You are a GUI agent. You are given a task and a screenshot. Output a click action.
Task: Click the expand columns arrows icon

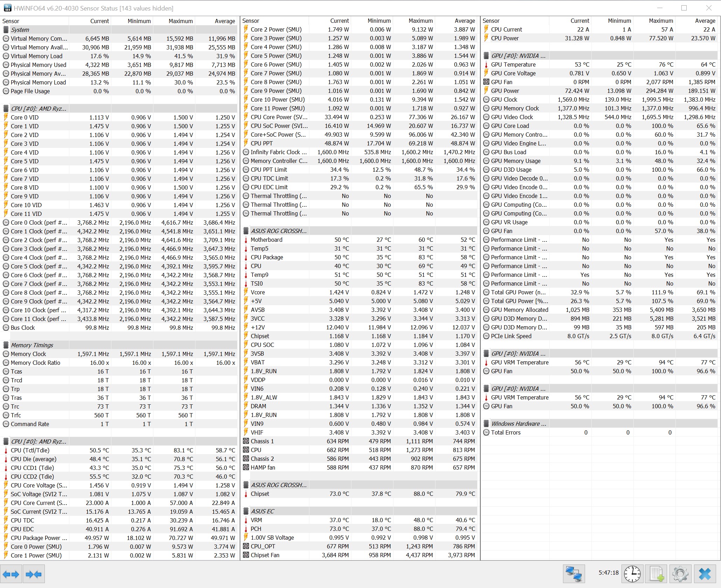[11, 574]
